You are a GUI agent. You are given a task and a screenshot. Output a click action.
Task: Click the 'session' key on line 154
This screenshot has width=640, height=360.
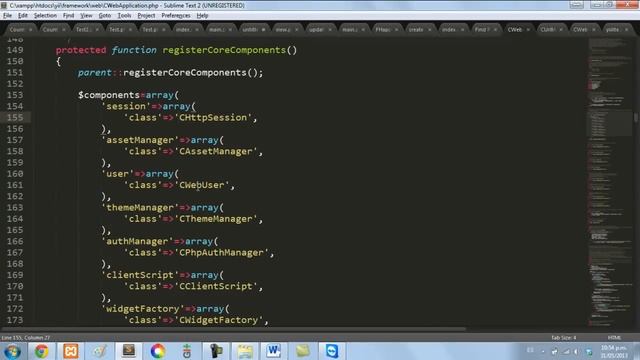pyautogui.click(x=126, y=106)
